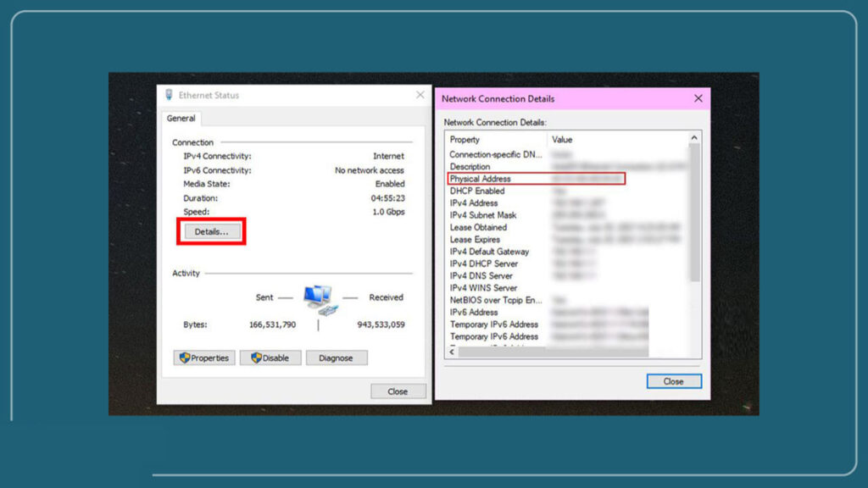Click the shield icon on Properties button
Viewport: 868px width, 488px height.
coord(183,358)
